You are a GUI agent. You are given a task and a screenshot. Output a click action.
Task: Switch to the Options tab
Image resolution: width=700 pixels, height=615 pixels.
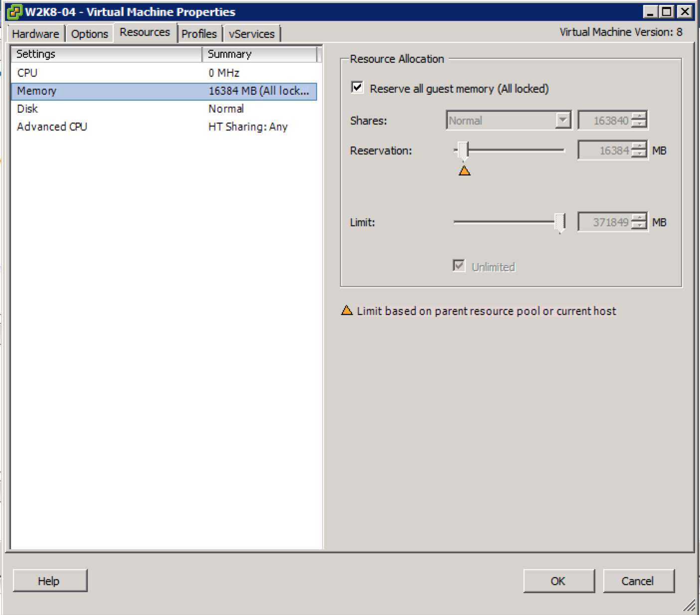tap(89, 33)
